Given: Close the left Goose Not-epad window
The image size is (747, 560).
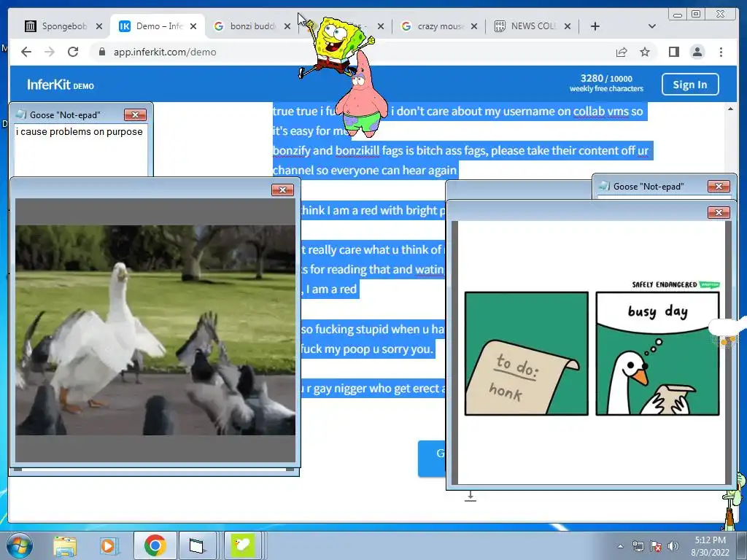Looking at the screenshot, I should (x=135, y=114).
